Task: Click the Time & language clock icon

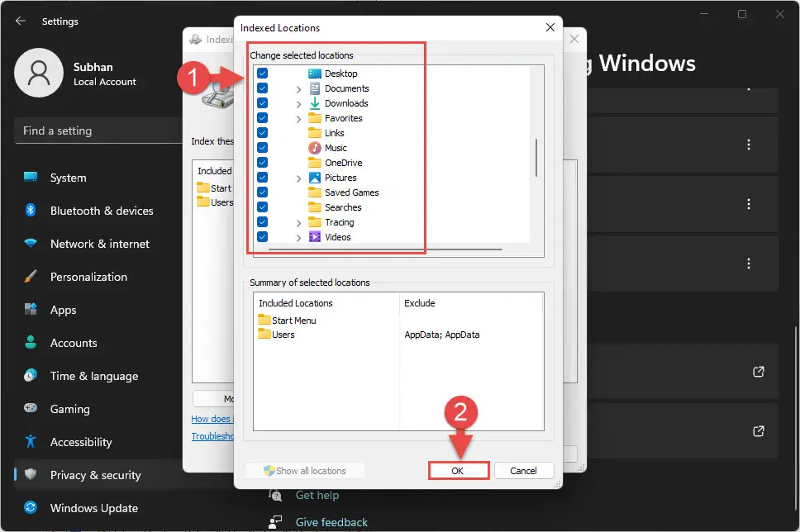Action: tap(31, 375)
